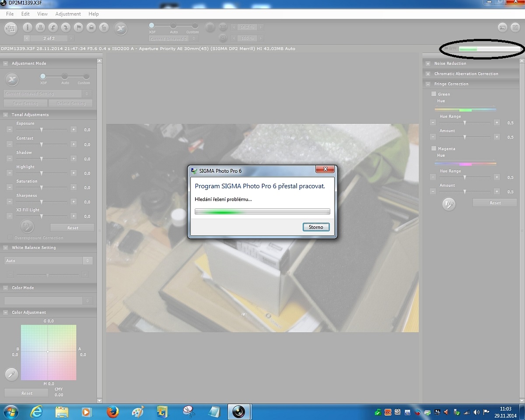Open the Adjustment menu
Viewport: 525px width, 420px height.
68,14
